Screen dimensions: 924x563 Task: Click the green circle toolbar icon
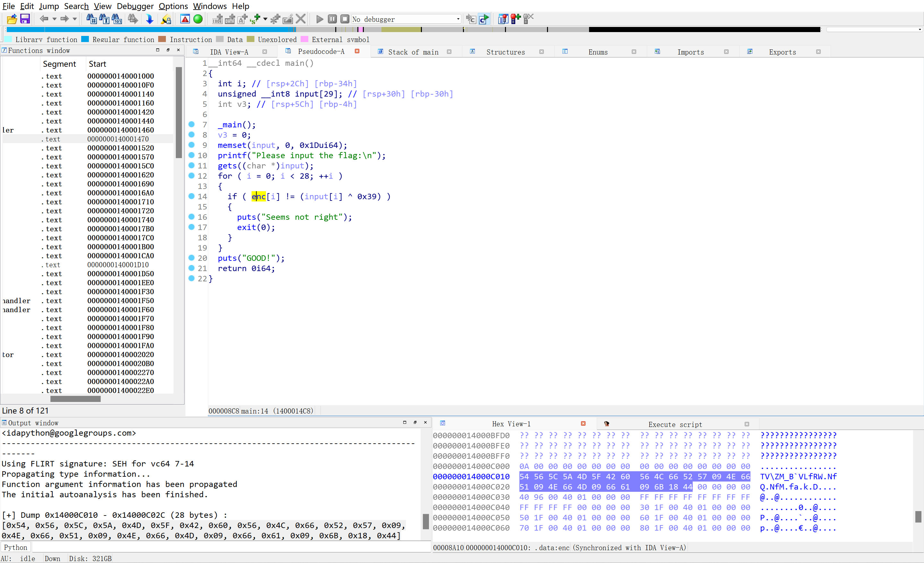[x=198, y=19]
